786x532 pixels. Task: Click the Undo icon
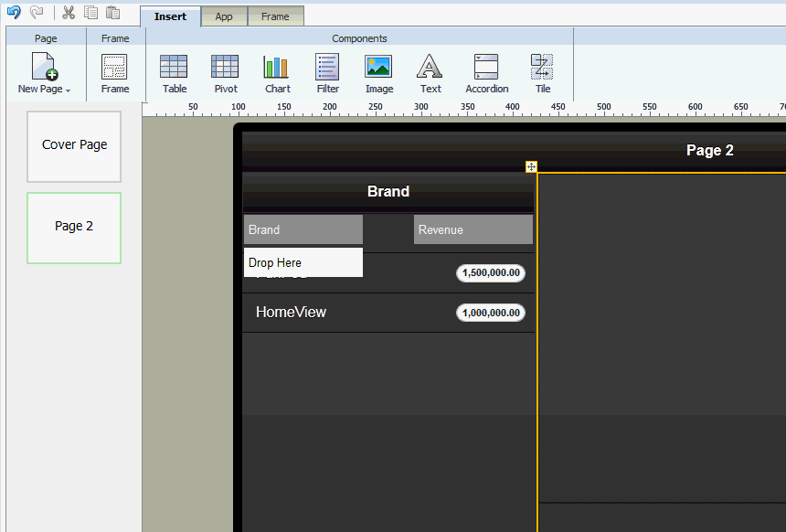click(14, 12)
